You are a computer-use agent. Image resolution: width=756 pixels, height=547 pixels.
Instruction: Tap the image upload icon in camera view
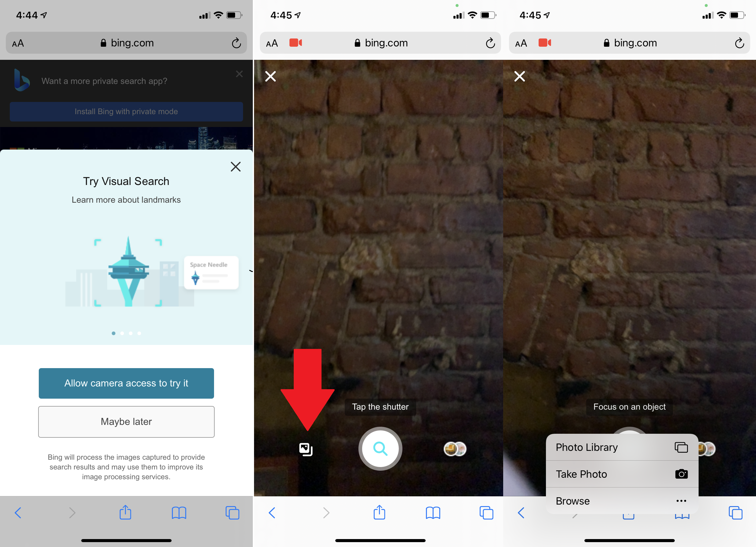click(x=306, y=448)
